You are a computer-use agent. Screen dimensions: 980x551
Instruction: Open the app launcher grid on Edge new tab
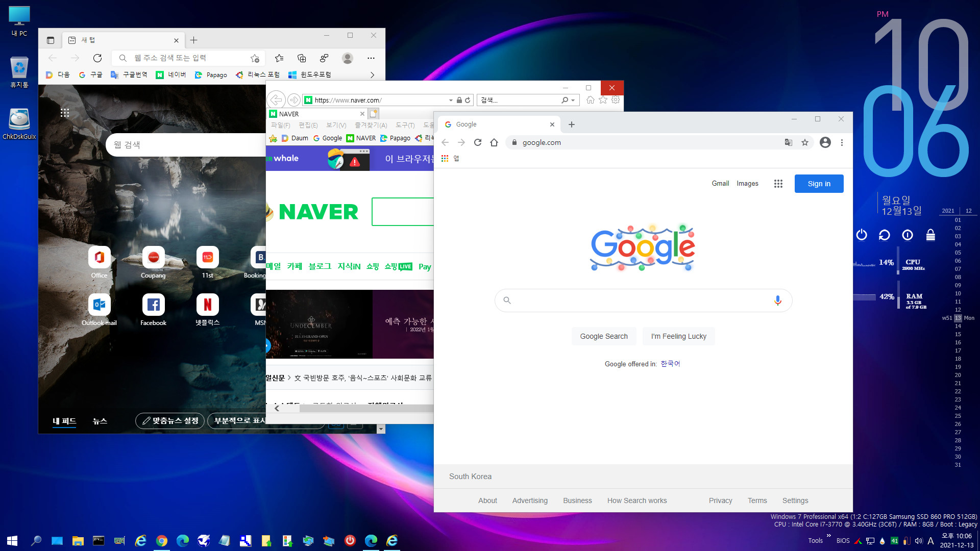(x=65, y=113)
